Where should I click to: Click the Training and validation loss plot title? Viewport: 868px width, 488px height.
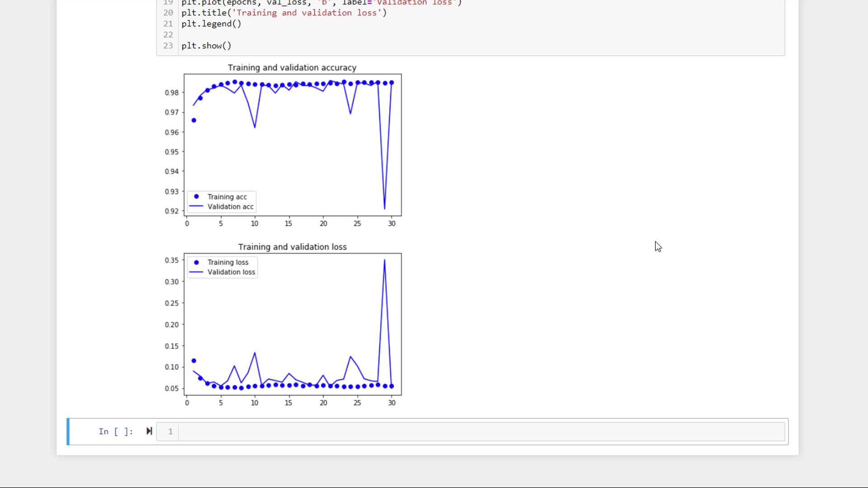tap(292, 247)
